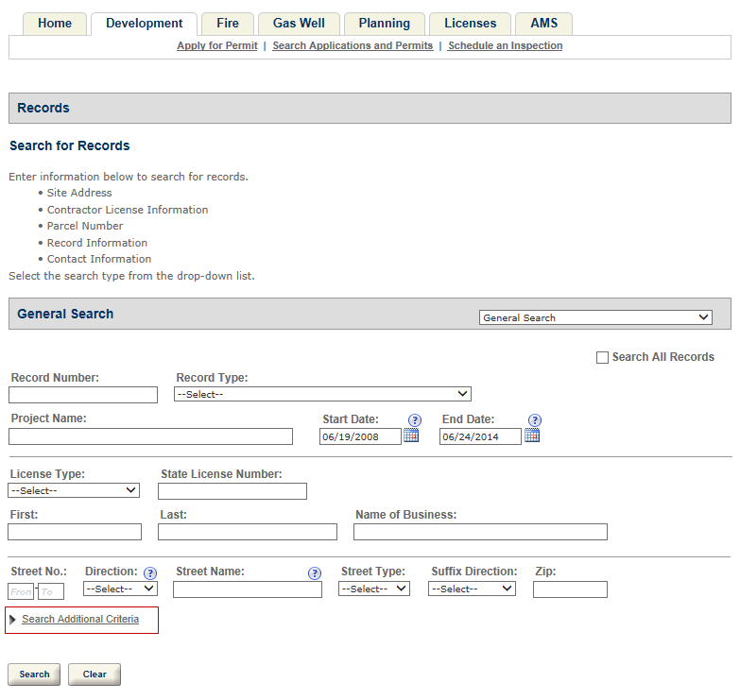Image resolution: width=740 pixels, height=700 pixels.
Task: Open the End Date calendar picker
Action: 532,435
